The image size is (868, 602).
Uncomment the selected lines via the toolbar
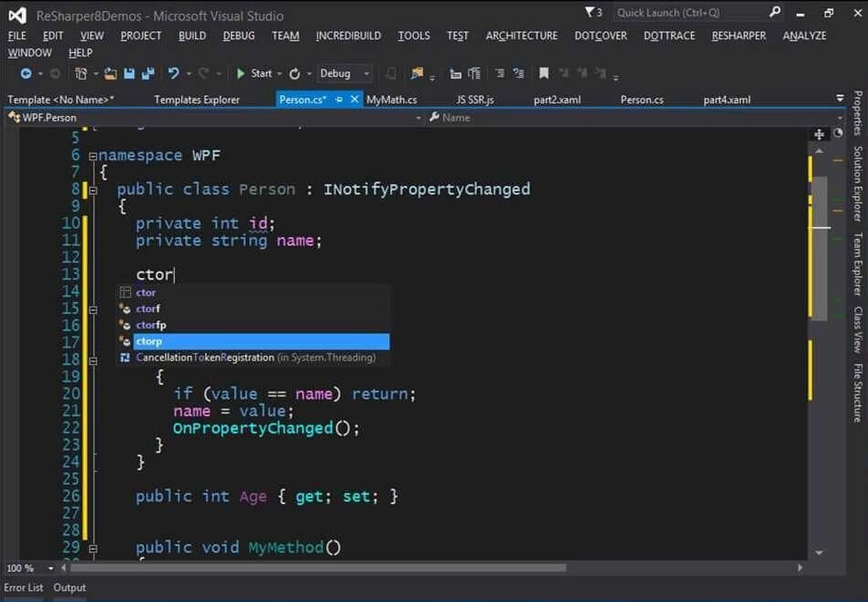[519, 73]
